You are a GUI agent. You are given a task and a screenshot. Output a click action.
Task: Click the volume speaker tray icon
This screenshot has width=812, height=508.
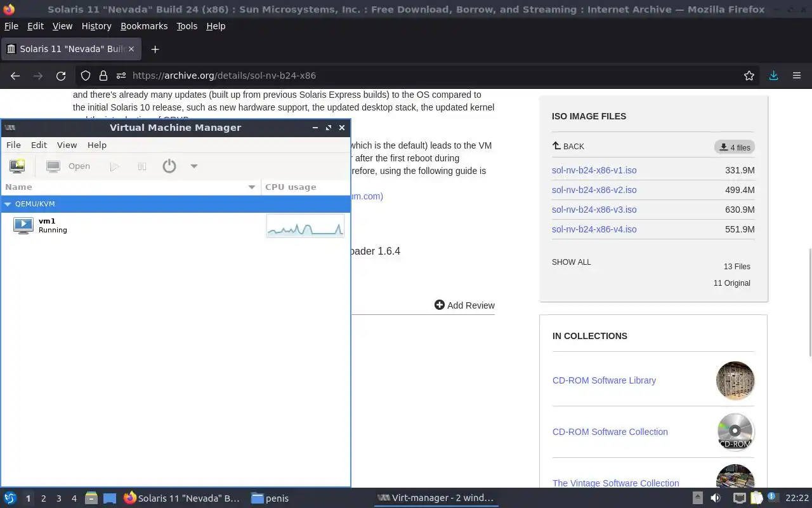[x=715, y=498]
